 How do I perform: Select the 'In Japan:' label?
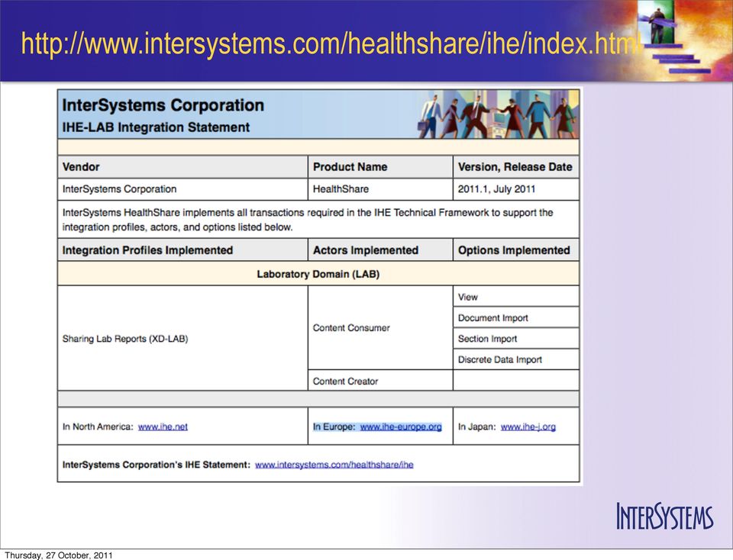[x=476, y=427]
